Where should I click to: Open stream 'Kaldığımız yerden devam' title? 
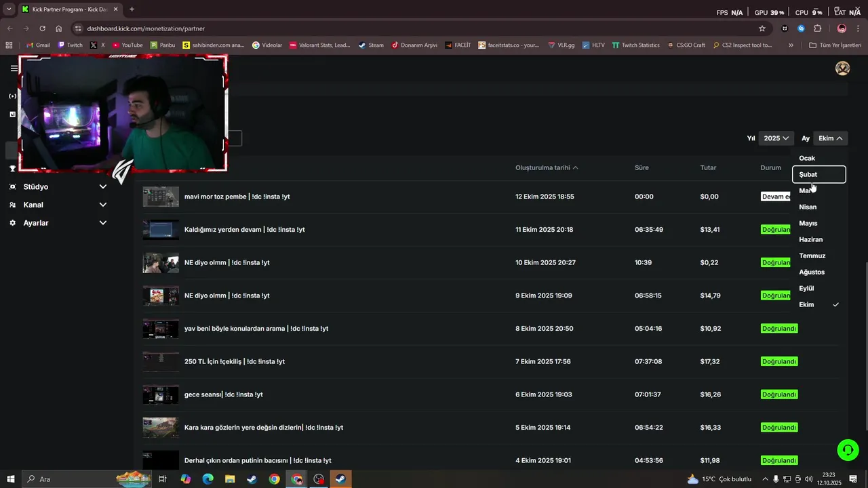245,230
